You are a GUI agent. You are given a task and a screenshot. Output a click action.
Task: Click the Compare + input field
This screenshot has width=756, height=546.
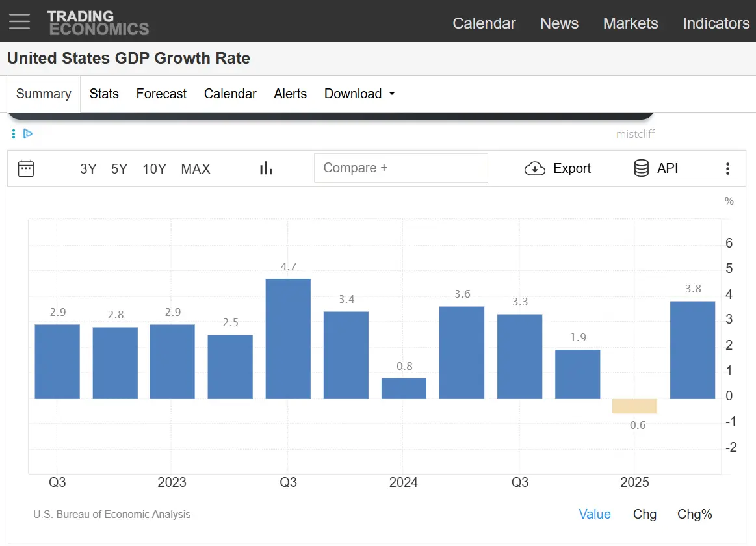(400, 168)
